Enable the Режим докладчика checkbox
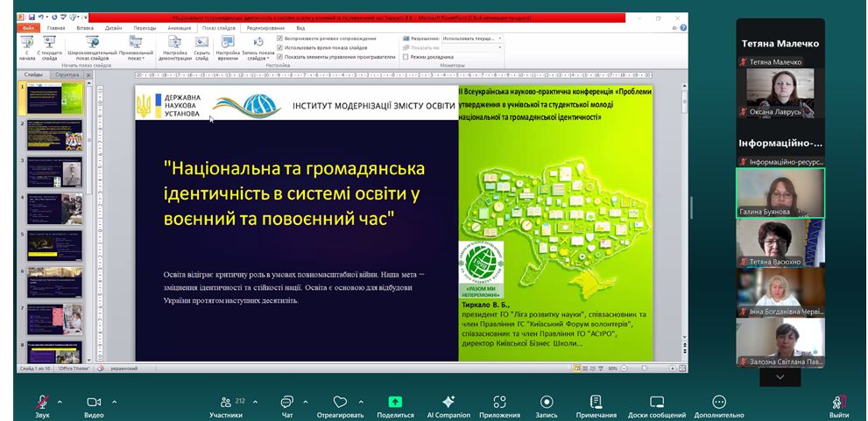This screenshot has width=868, height=421. (406, 56)
